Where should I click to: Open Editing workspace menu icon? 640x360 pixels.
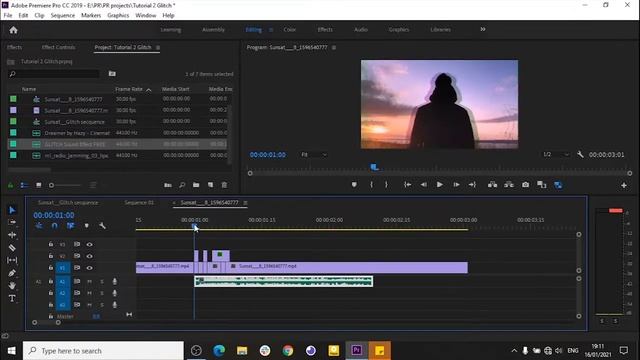click(x=271, y=30)
